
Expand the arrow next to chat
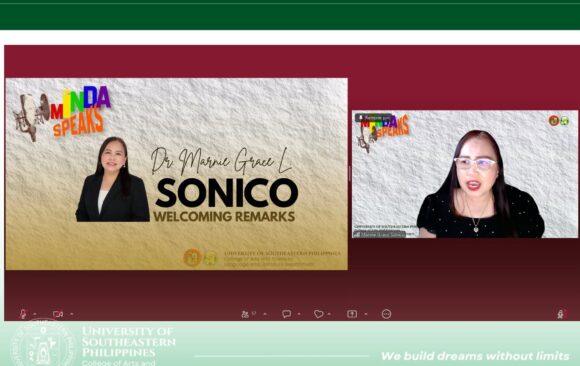[299, 314]
